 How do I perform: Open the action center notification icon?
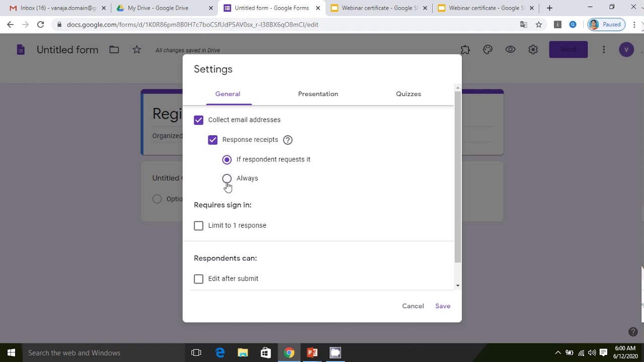(603, 353)
